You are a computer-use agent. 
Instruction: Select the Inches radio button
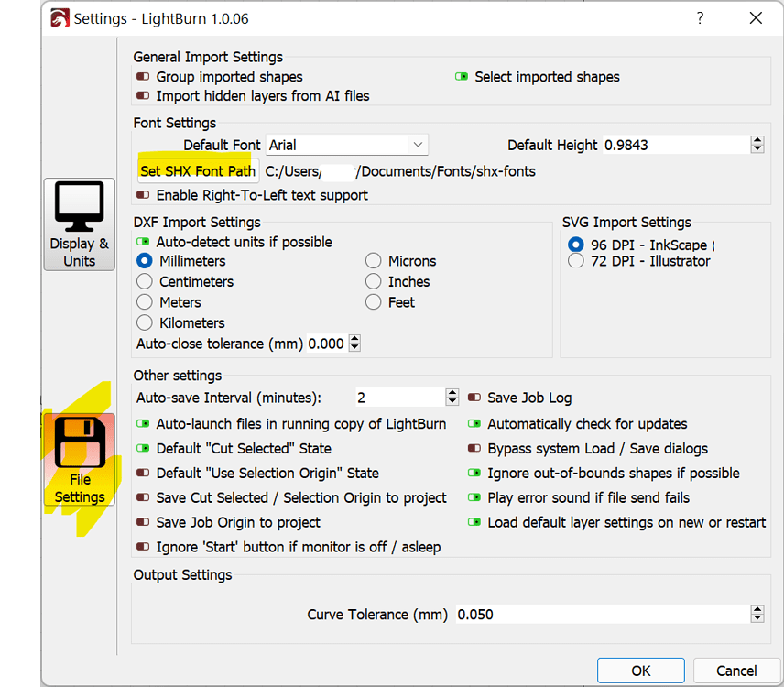tap(373, 282)
